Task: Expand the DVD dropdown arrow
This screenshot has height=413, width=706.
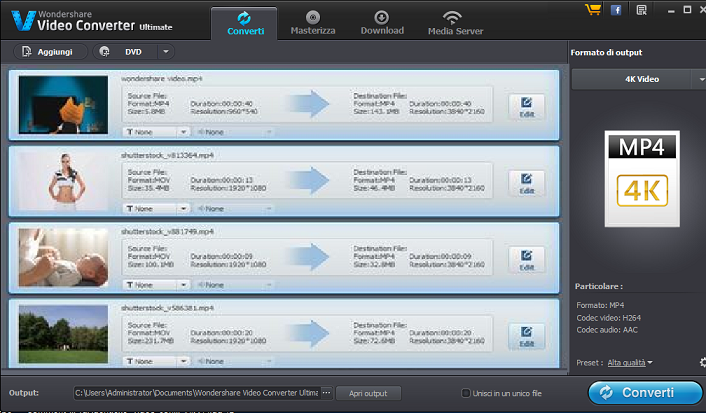Action: [x=166, y=52]
